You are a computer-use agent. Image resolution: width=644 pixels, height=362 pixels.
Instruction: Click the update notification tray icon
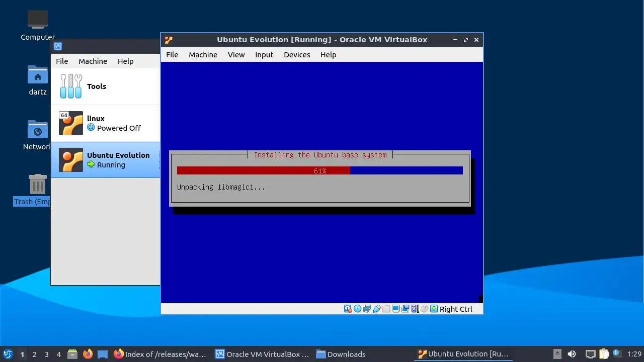616,353
